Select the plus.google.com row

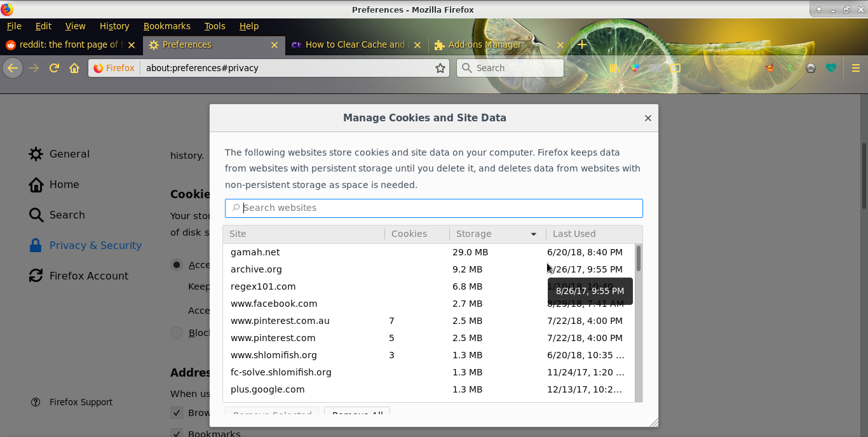coord(429,389)
